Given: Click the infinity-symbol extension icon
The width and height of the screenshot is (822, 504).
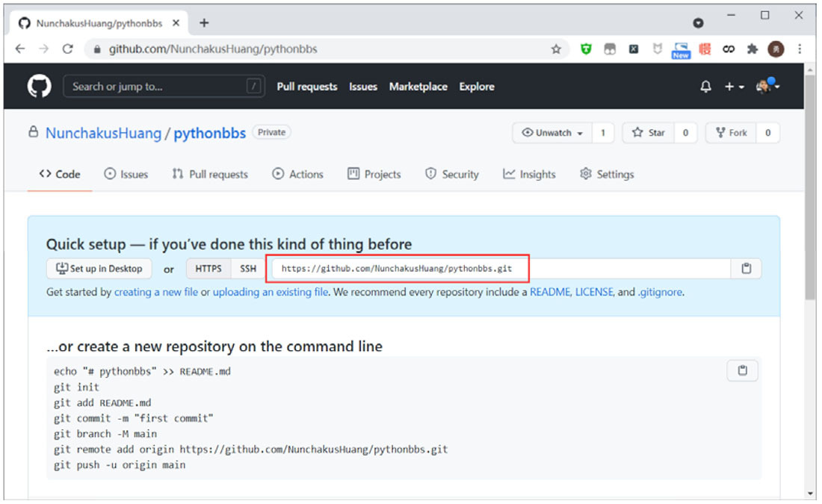Looking at the screenshot, I should [x=729, y=49].
